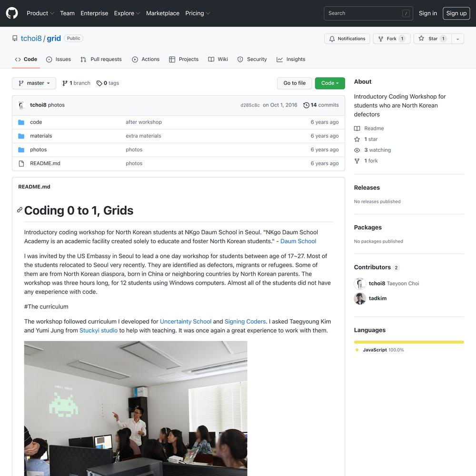Click the star icon in the Star button
This screenshot has height=476, width=476.
421,38
